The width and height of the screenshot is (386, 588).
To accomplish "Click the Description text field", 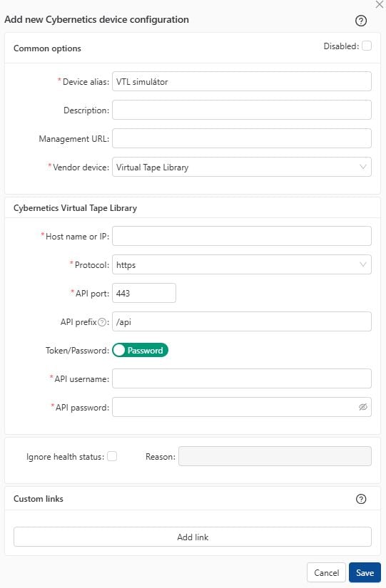I will 242,110.
